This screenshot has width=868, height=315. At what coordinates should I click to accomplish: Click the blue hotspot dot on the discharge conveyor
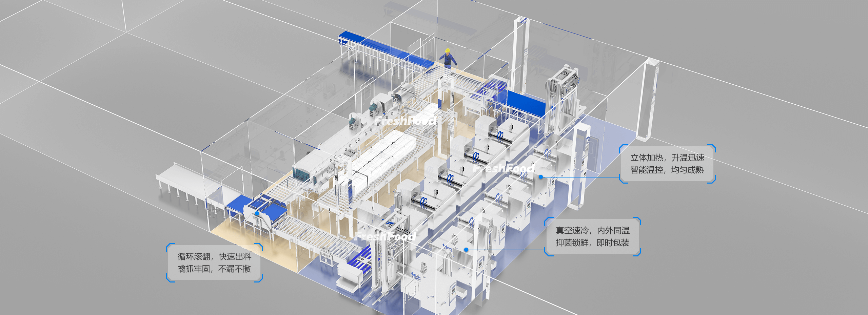257,213
